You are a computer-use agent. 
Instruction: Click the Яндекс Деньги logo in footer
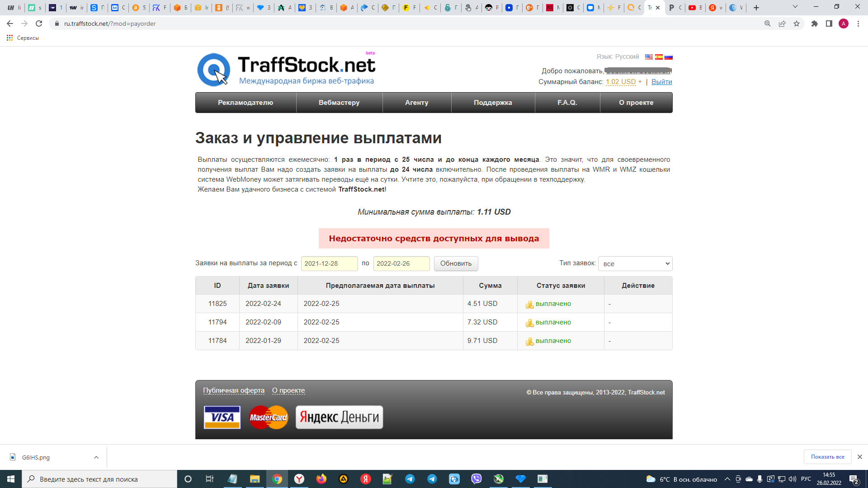point(339,417)
